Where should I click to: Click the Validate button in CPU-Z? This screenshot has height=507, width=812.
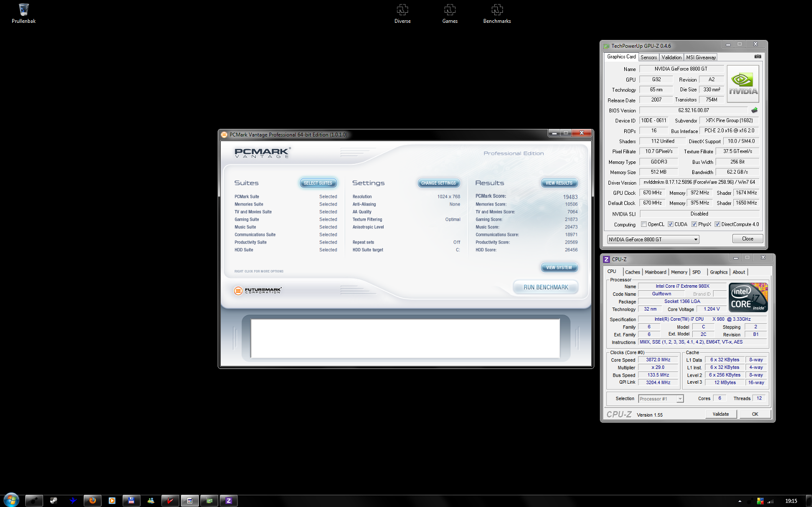tap(721, 414)
